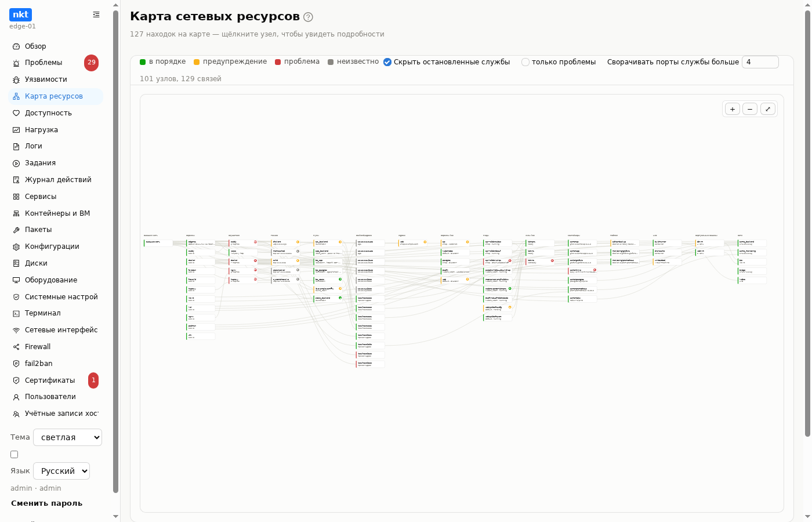Open Учётные записи хоста in the sidebar

(x=56, y=414)
